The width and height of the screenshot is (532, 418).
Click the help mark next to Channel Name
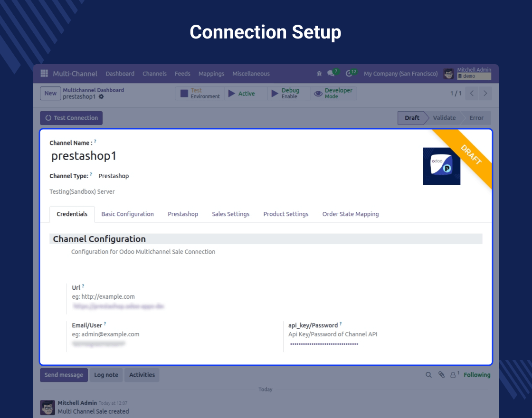pos(95,141)
